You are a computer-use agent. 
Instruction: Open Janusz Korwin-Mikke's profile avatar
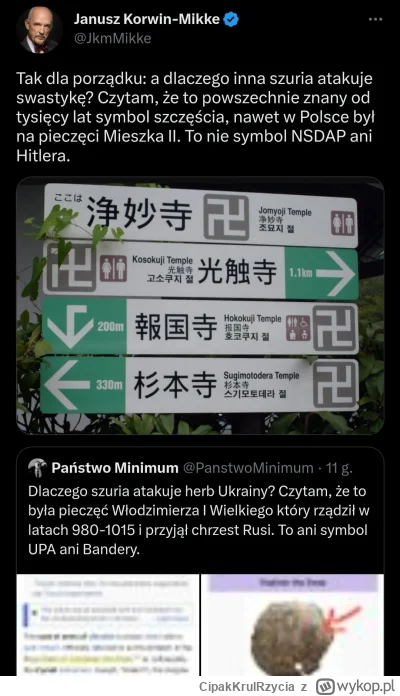(x=39, y=30)
